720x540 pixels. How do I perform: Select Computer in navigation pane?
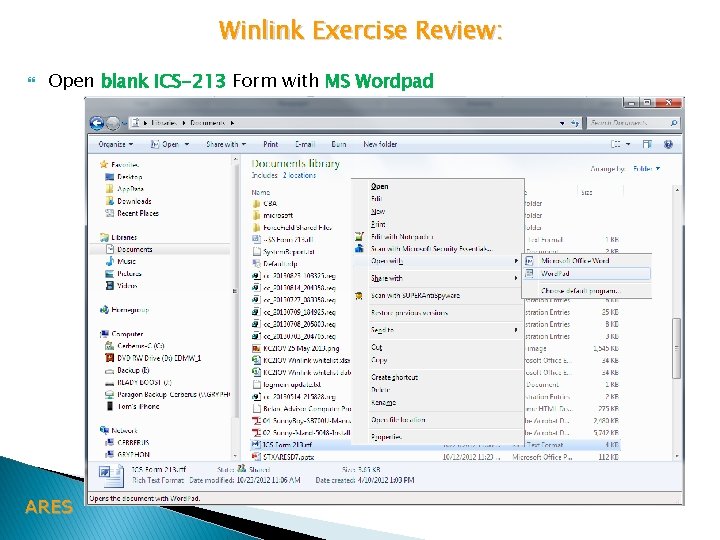click(x=122, y=334)
